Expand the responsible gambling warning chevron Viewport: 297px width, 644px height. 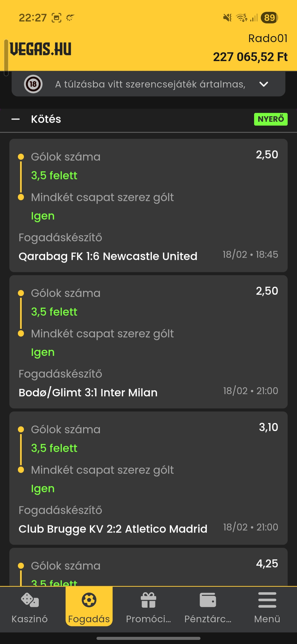[x=264, y=84]
